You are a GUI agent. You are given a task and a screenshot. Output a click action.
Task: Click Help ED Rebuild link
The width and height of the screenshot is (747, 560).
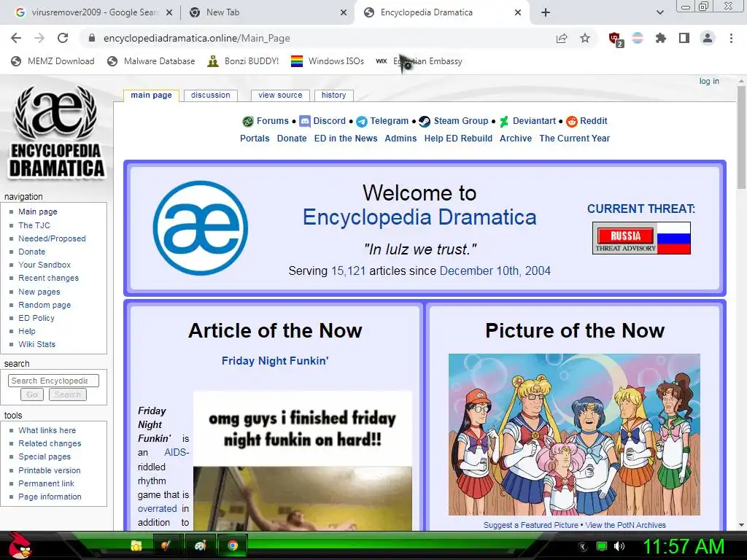458,138
